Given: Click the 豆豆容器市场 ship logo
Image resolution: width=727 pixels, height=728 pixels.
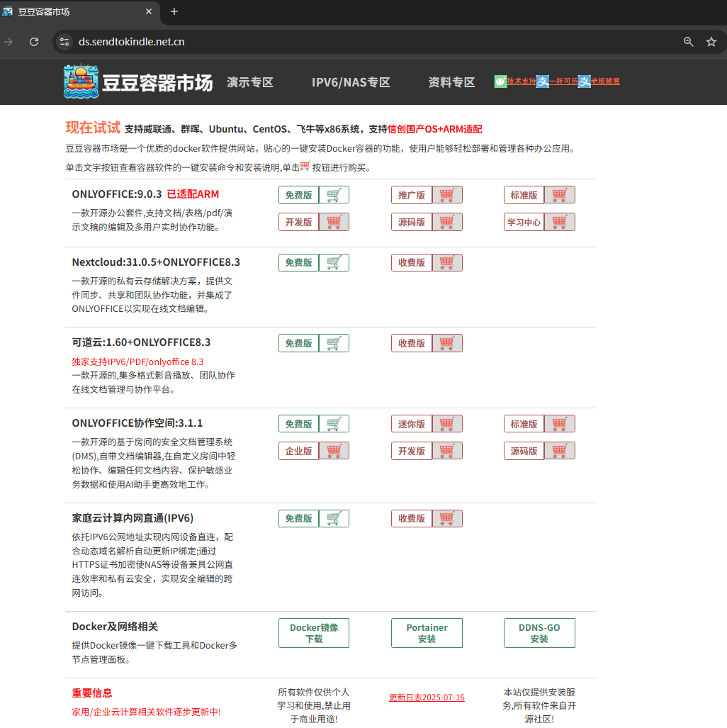Looking at the screenshot, I should (81, 82).
